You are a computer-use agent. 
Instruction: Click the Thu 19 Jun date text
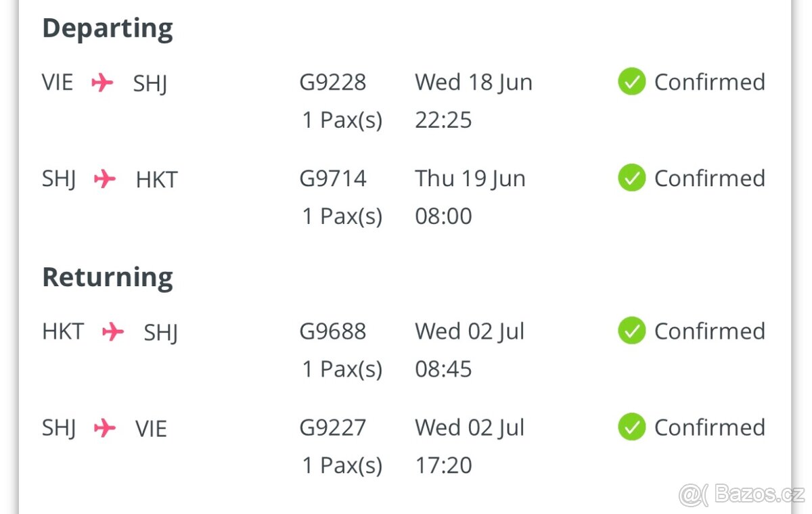[470, 179]
